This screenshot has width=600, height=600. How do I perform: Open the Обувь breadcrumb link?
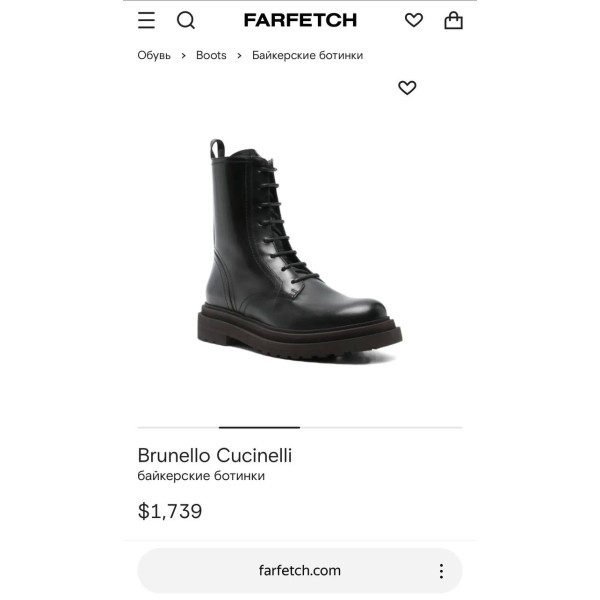(154, 55)
